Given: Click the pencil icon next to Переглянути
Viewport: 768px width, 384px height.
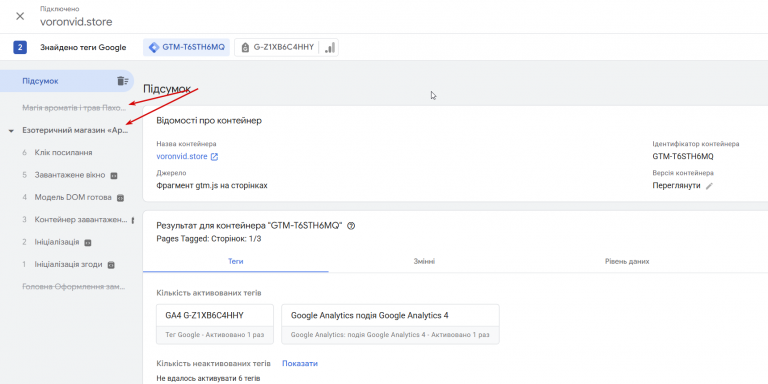Looking at the screenshot, I should (x=709, y=186).
